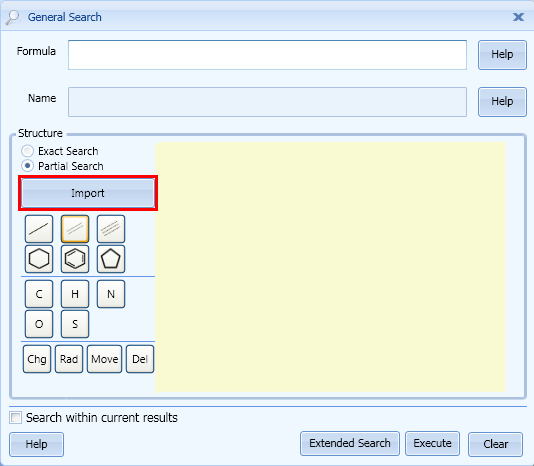Select the Partial Search radio option

coord(27,166)
